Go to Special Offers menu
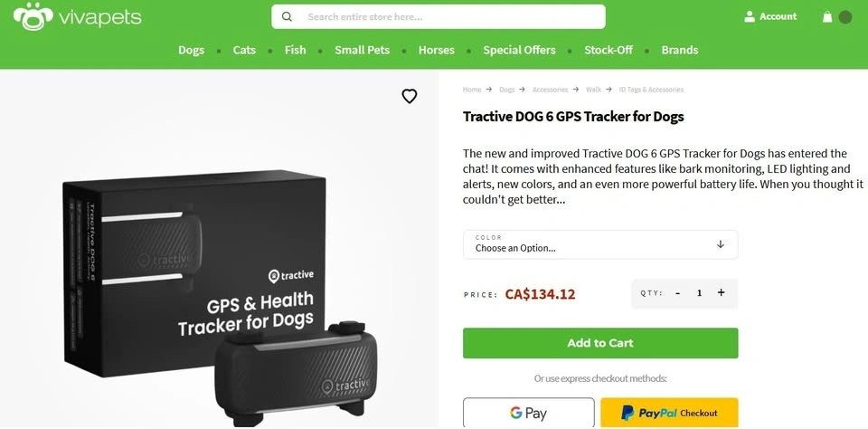 [519, 50]
